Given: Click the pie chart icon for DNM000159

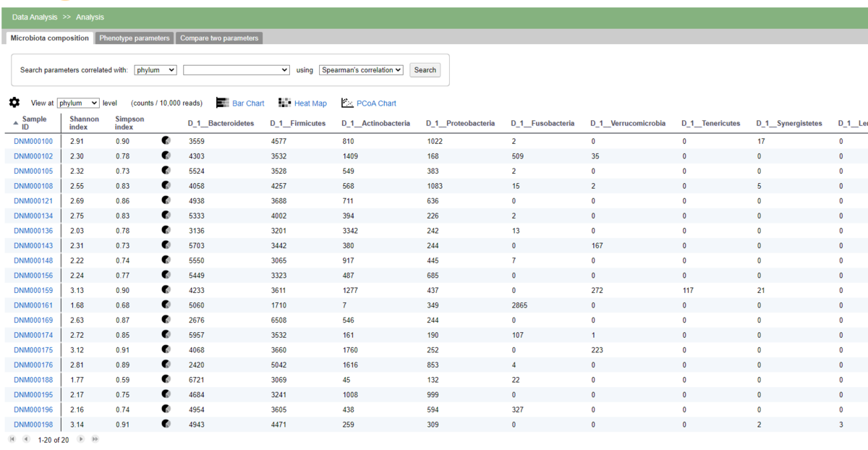Looking at the screenshot, I should 166,289.
